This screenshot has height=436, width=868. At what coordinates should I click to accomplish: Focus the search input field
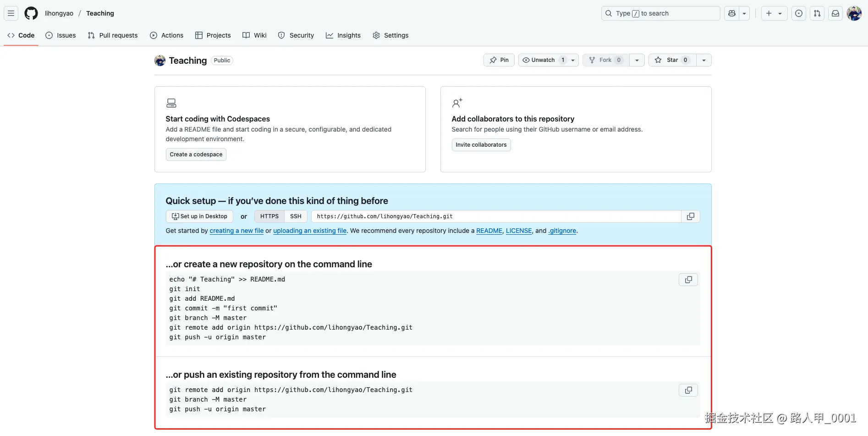[x=660, y=13]
